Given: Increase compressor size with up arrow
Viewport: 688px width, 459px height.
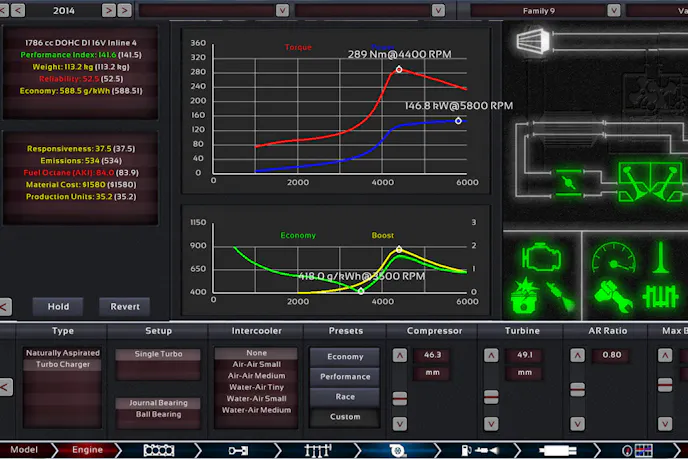Looking at the screenshot, I should point(399,354).
